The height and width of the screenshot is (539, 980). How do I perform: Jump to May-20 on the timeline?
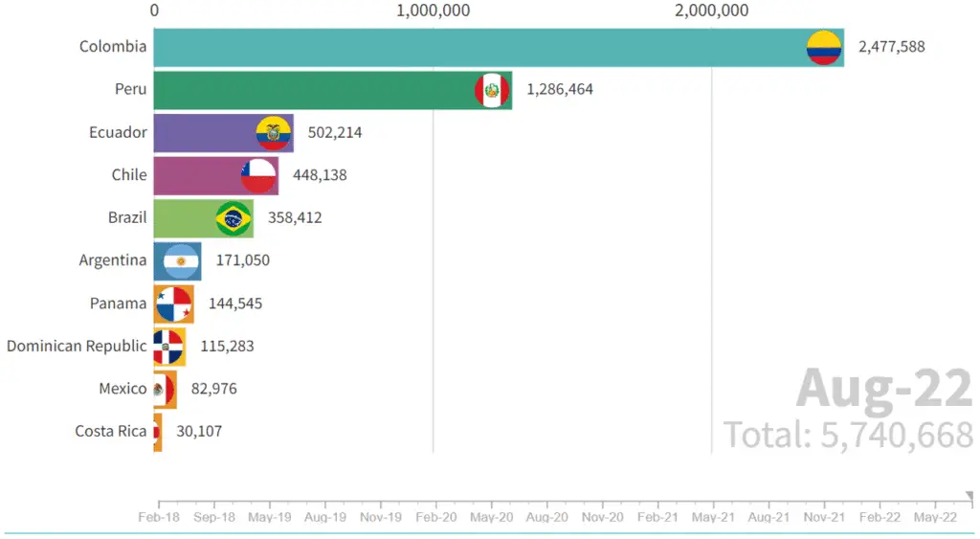492,517
